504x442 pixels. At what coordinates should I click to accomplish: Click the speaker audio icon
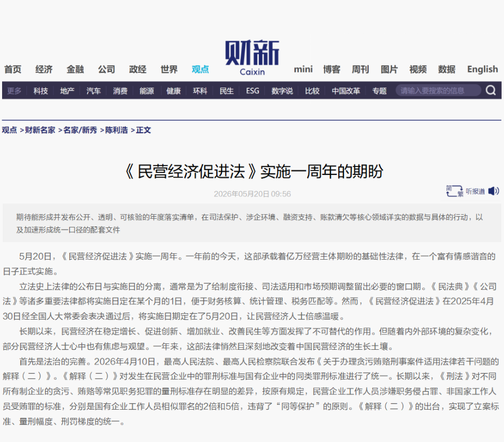tap(493, 191)
